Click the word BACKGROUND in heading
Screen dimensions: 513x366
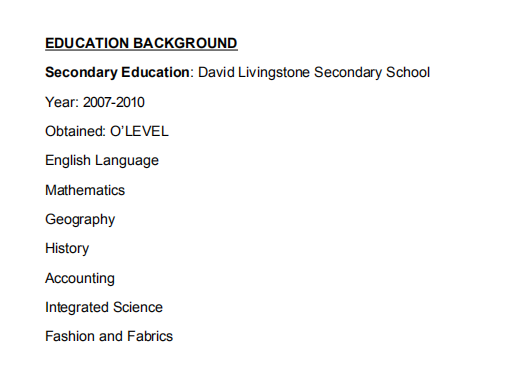185,43
